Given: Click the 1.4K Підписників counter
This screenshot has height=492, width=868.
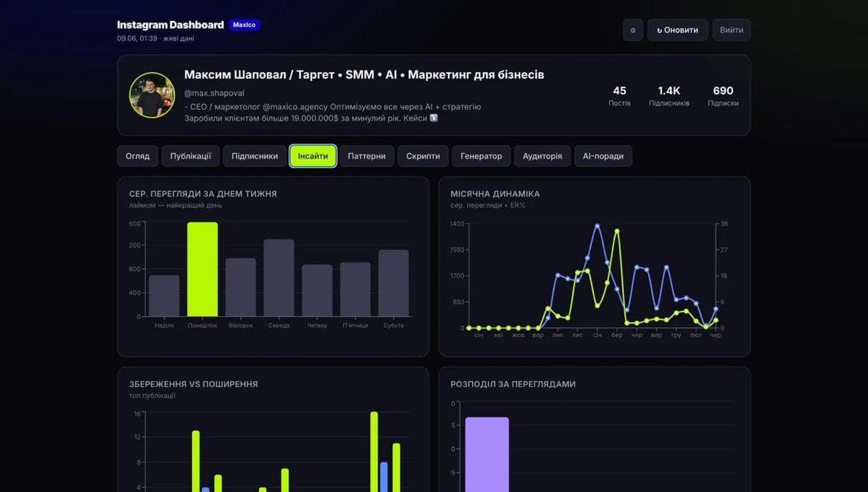Looking at the screenshot, I should [669, 96].
